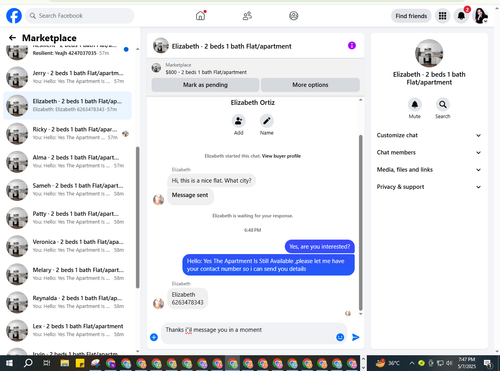
Task: Open Sameh's conversation in list
Action: pyautogui.click(x=67, y=190)
